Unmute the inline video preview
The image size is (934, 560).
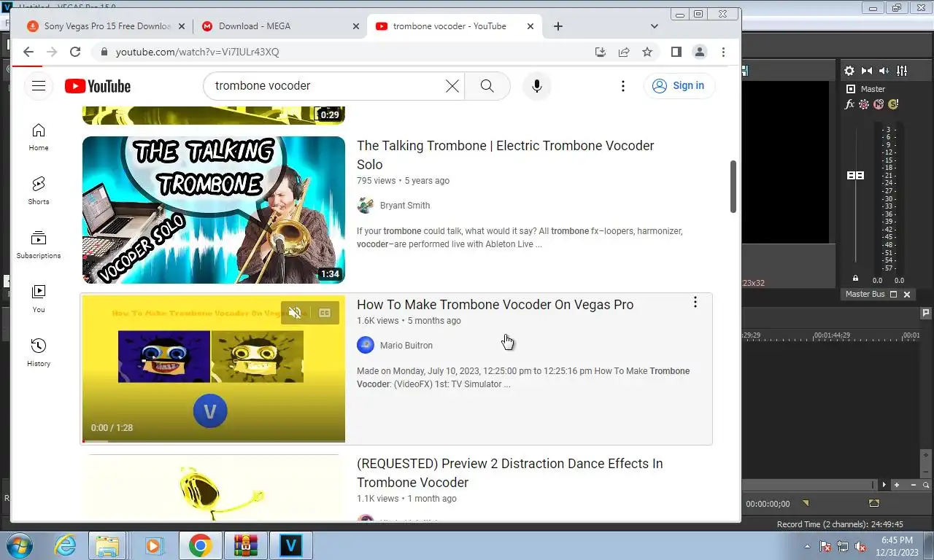[295, 313]
